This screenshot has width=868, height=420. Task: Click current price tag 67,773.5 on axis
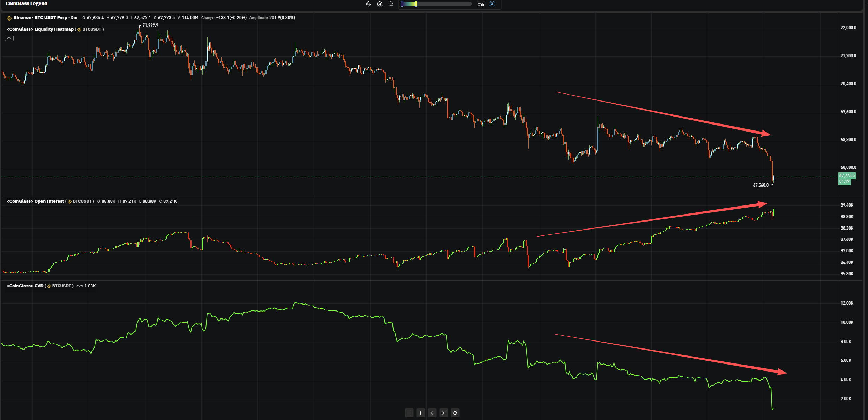click(x=847, y=175)
